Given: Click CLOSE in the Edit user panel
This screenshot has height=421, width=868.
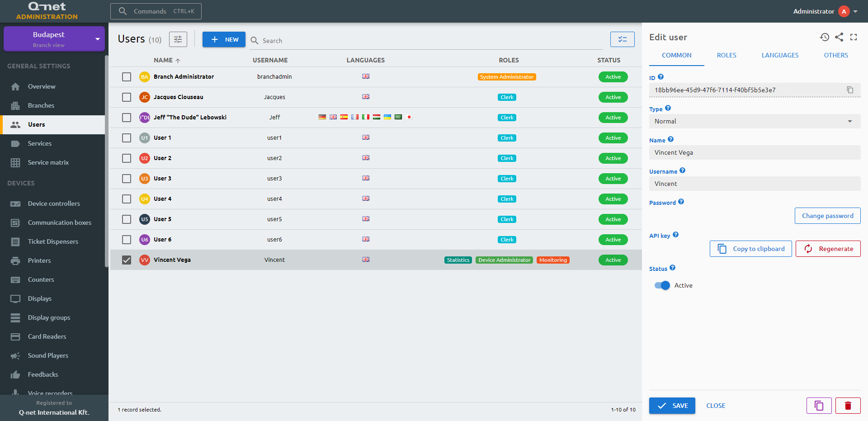Looking at the screenshot, I should click(x=716, y=406).
